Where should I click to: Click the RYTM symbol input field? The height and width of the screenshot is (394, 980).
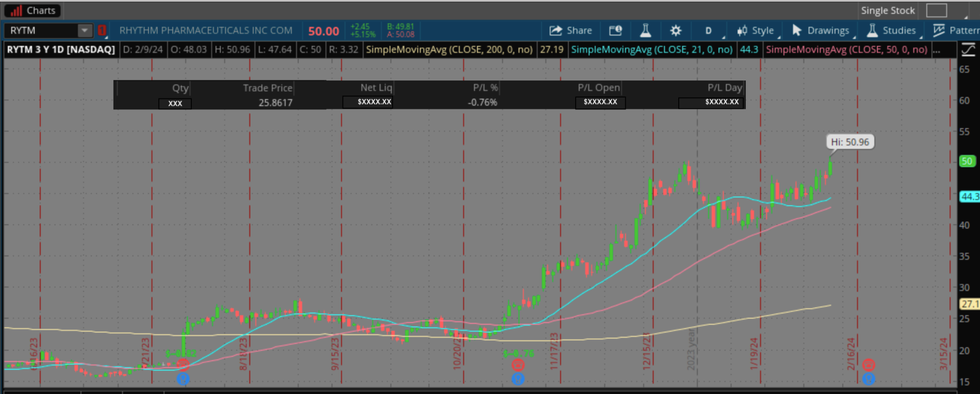(41, 30)
